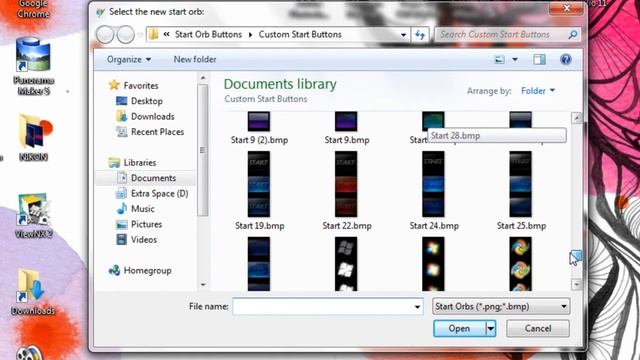Expand the recent pages arrow next to Forward
The height and width of the screenshot is (360, 640).
(140, 35)
